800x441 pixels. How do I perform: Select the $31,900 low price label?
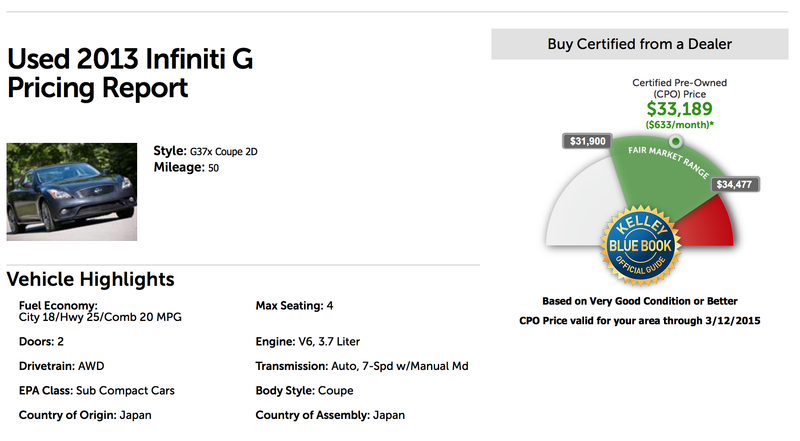coord(587,141)
